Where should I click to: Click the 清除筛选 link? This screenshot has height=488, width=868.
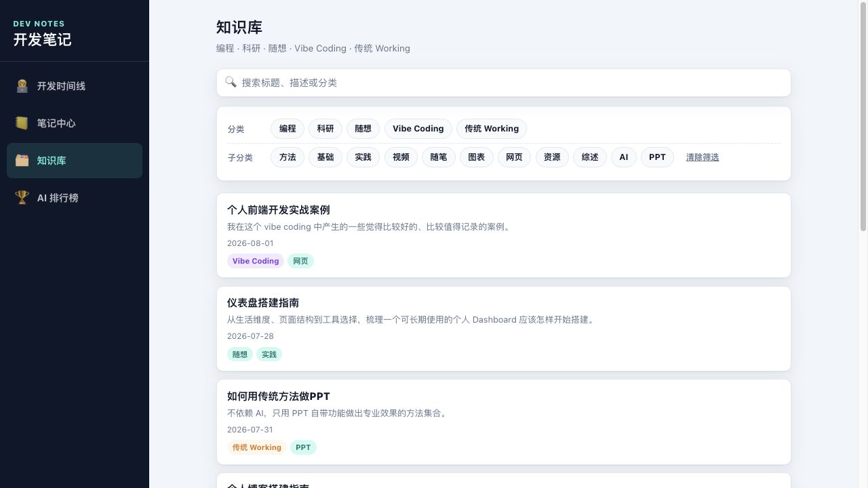tap(703, 157)
